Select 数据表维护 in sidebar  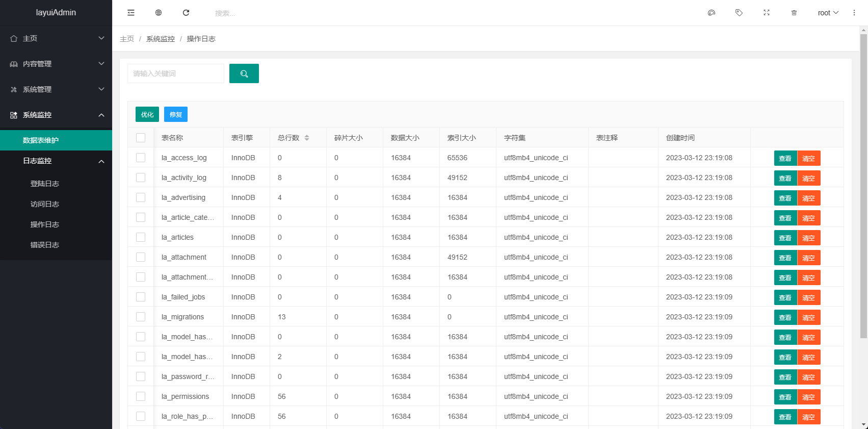coord(56,140)
